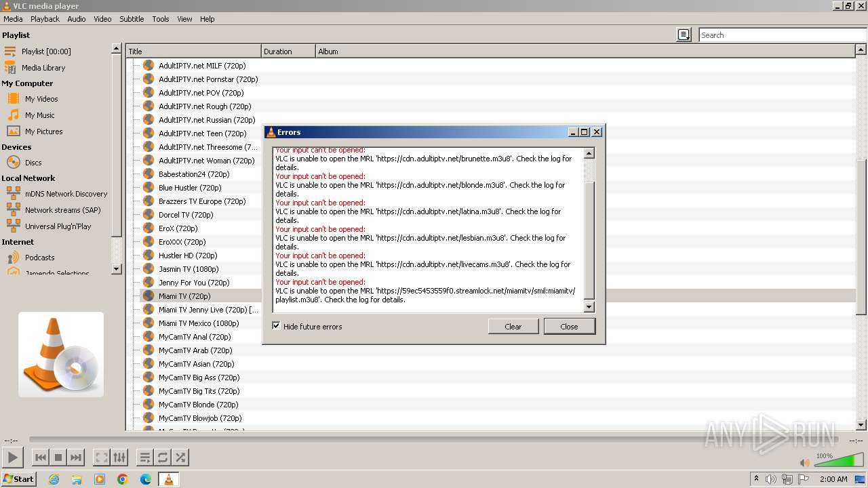This screenshot has width=868, height=488.
Task: Toggle random shuffle mode
Action: point(180,457)
